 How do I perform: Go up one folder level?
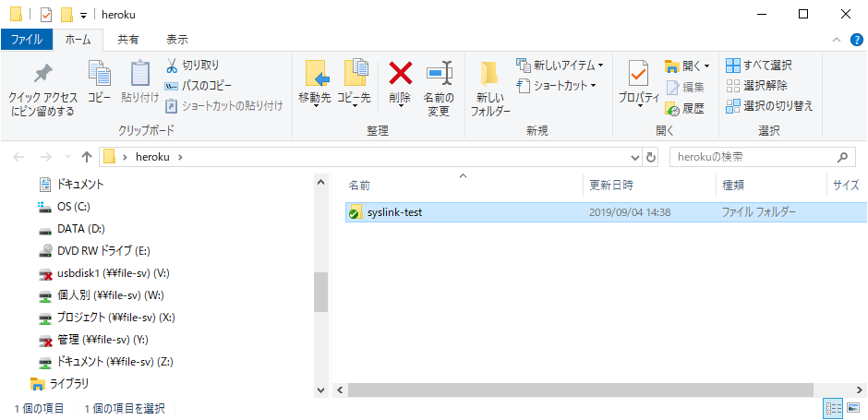[87, 157]
